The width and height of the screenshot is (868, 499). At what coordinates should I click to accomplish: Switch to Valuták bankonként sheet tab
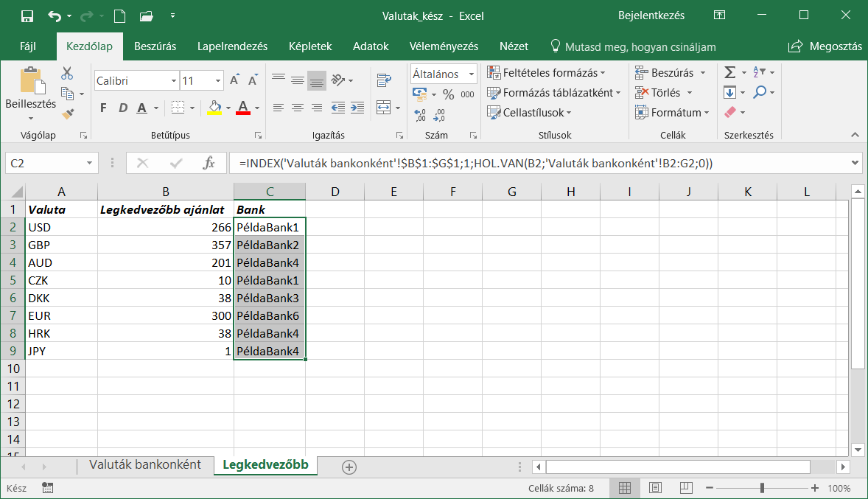coord(145,465)
